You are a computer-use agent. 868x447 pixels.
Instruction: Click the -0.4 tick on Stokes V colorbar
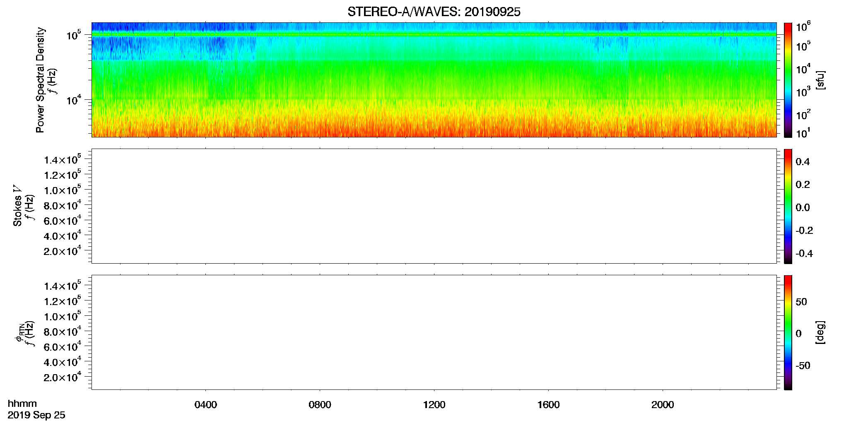point(804,253)
